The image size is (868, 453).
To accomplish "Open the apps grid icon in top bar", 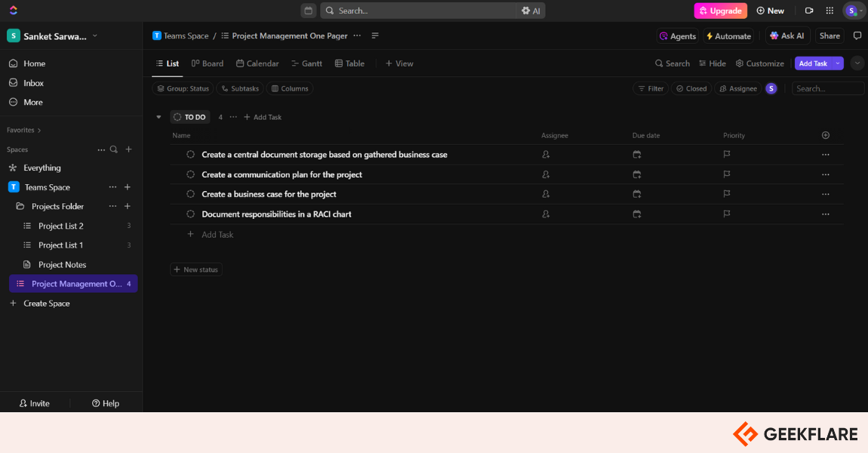I will point(830,11).
